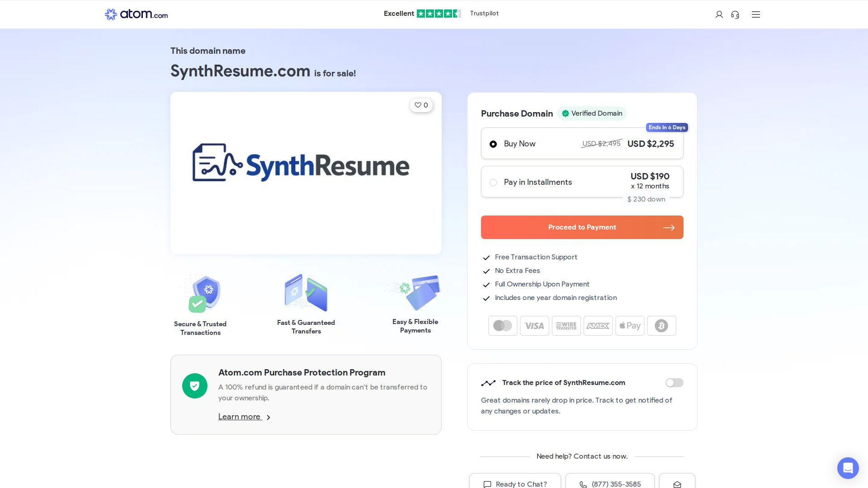Click Proceed to Payment
The image size is (868, 488).
pyautogui.click(x=582, y=227)
